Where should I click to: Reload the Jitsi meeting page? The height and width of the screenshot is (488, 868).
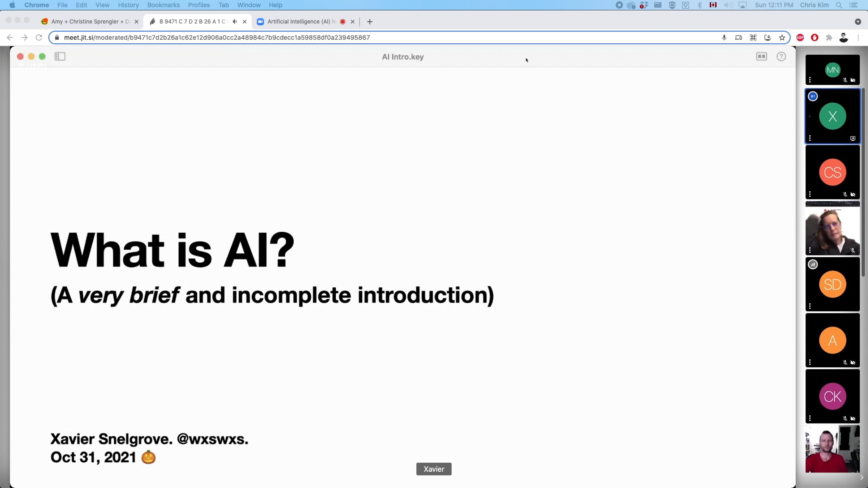click(39, 38)
